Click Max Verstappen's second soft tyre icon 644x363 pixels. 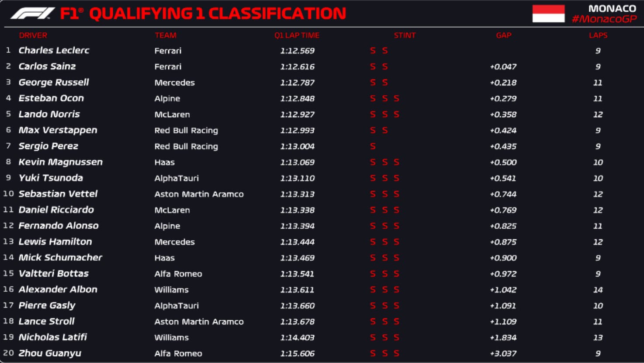click(385, 130)
